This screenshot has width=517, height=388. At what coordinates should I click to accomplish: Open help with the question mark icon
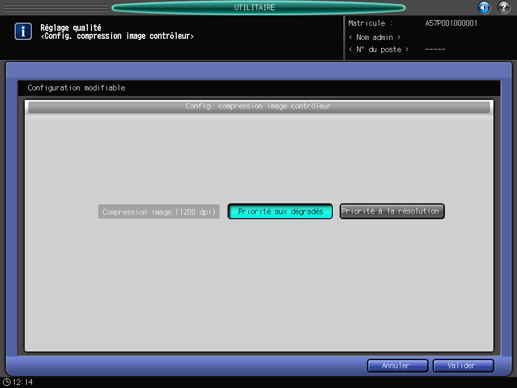[504, 7]
